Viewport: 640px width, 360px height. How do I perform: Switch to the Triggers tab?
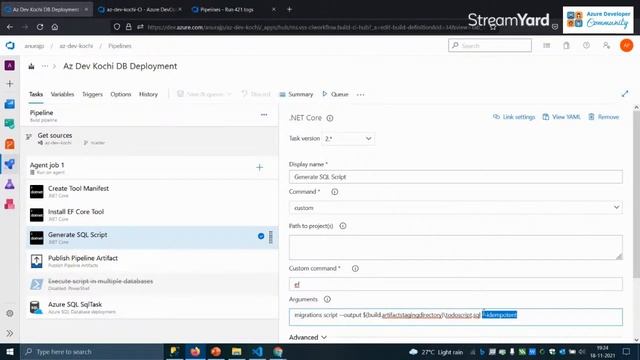tap(92, 94)
